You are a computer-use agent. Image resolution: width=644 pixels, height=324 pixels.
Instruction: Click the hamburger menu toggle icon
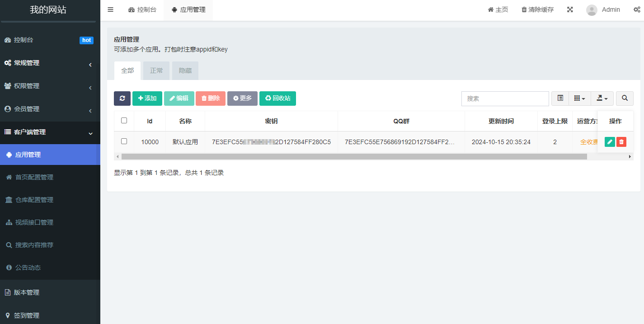[110, 9]
